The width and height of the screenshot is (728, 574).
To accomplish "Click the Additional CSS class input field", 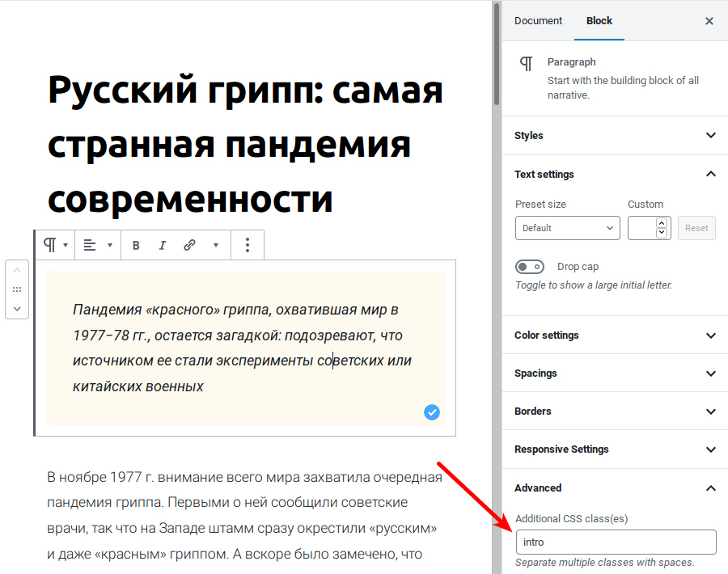I will (x=616, y=542).
